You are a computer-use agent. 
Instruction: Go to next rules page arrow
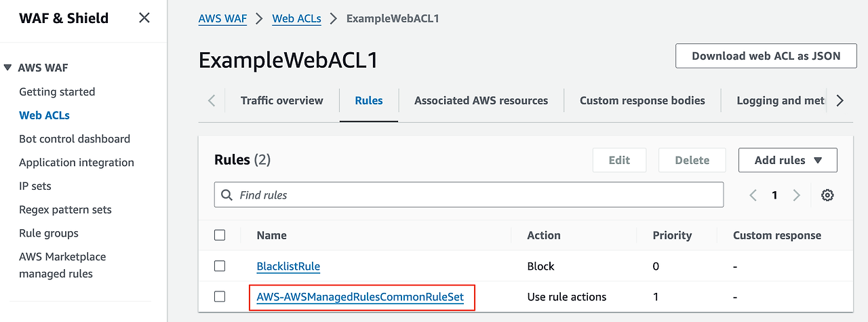tap(797, 195)
